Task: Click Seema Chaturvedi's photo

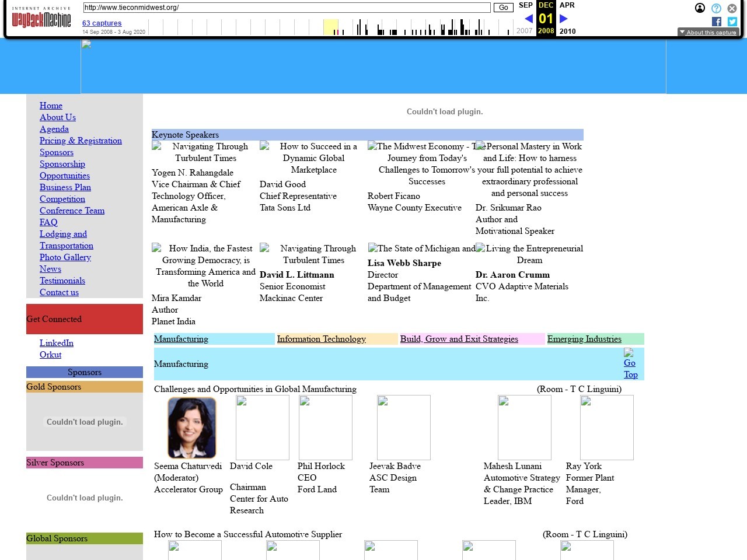Action: click(192, 428)
